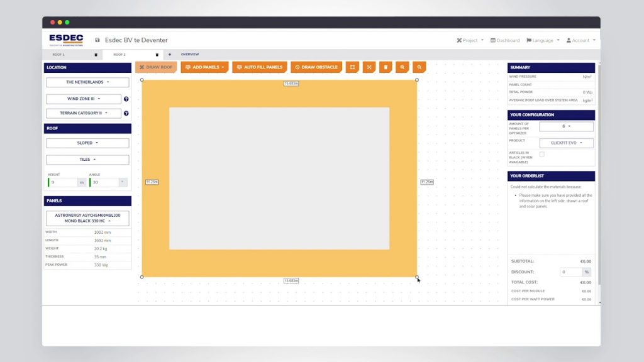The image size is (644, 362).
Task: Click the trash icon on the toolbar
Action: click(x=386, y=67)
